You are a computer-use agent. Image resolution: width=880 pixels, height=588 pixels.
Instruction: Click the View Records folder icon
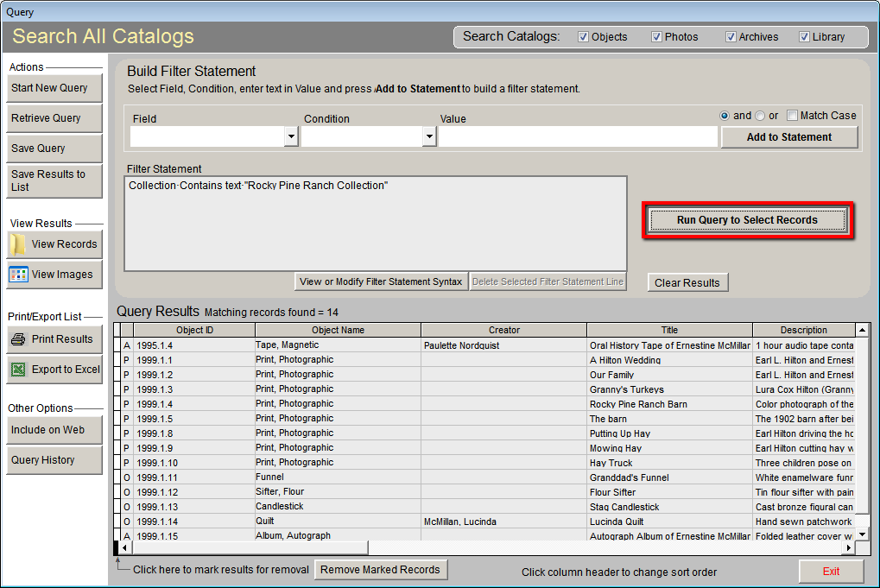[18, 244]
